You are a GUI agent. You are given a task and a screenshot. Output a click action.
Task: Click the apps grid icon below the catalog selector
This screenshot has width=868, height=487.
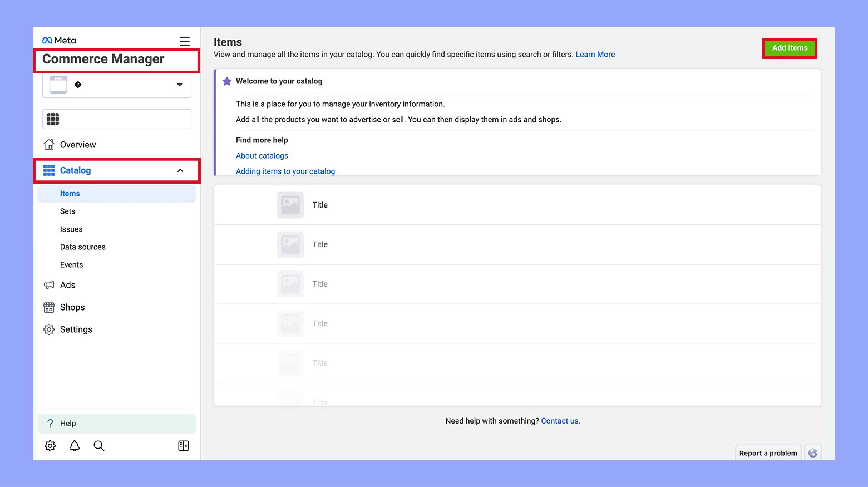coord(52,119)
